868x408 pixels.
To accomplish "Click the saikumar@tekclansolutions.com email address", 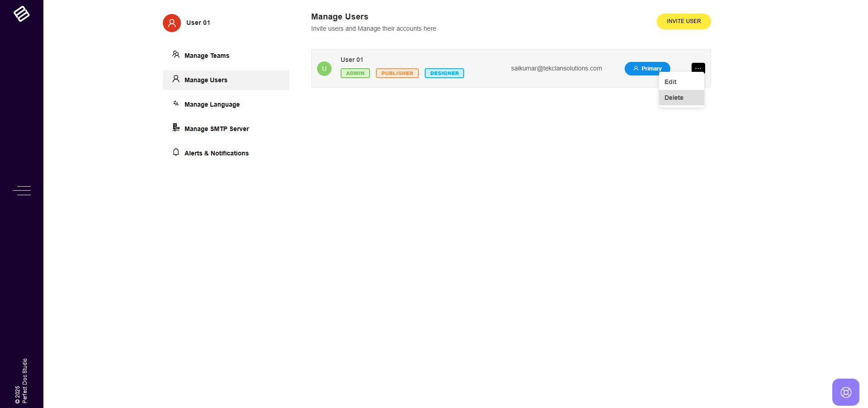I will (x=556, y=69).
